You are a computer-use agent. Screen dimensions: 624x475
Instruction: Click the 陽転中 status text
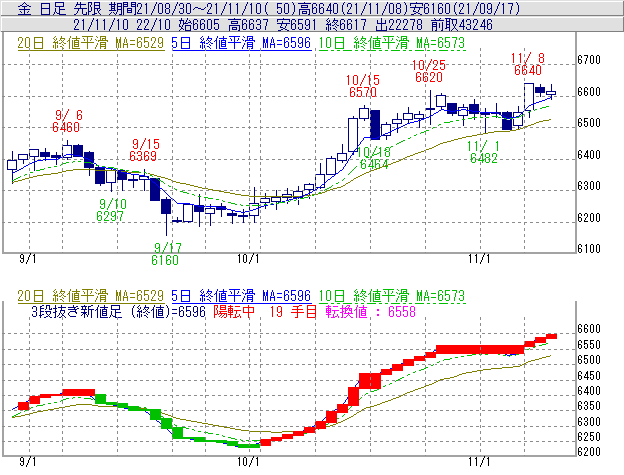tap(234, 311)
